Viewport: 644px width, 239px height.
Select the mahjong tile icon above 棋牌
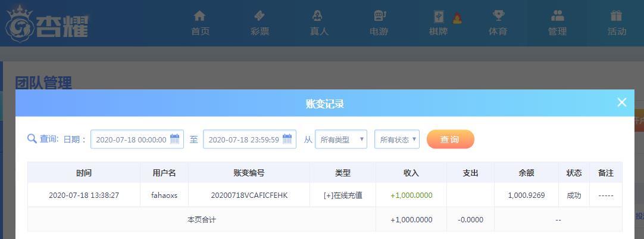point(439,17)
